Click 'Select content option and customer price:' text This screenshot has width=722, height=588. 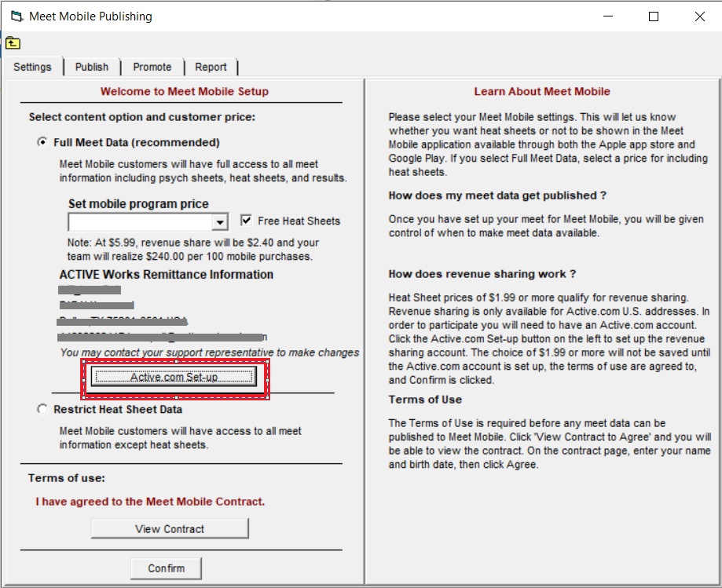pos(142,117)
